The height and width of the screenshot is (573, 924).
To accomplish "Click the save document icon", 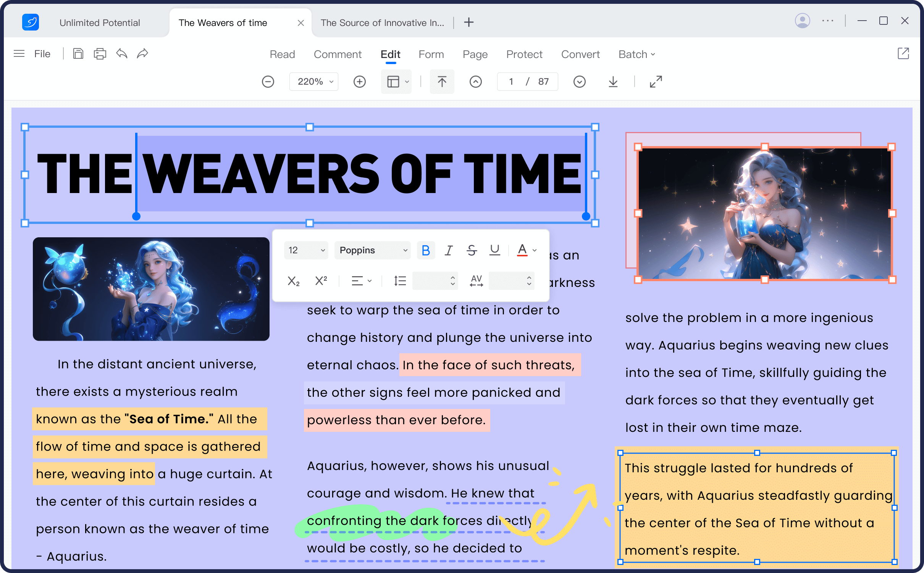I will click(x=78, y=54).
